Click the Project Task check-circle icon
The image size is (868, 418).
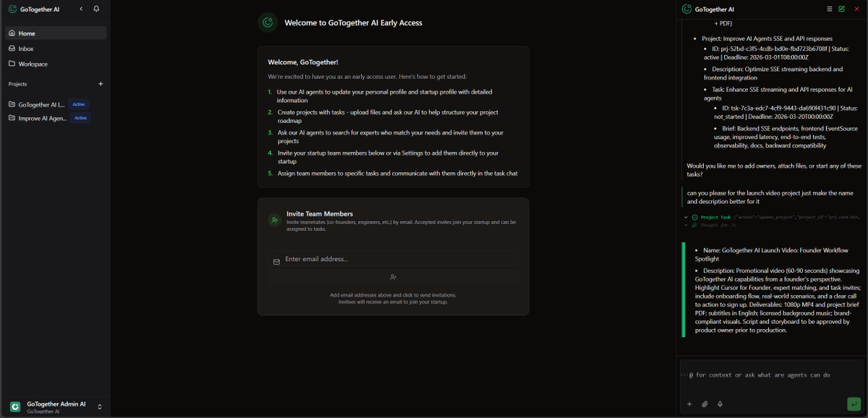695,217
